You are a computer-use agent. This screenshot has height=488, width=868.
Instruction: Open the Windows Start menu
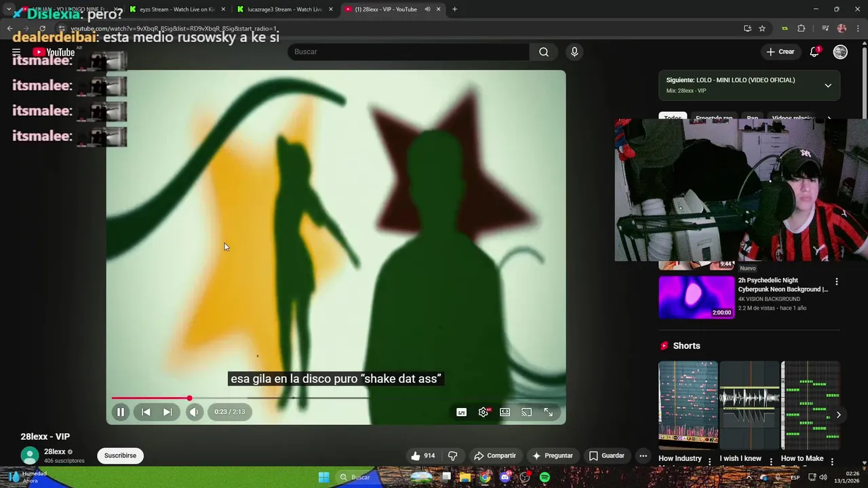tap(324, 477)
